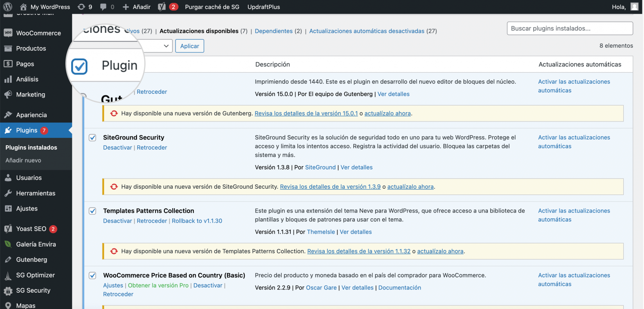Open Herramientas in the sidebar
644x309 pixels.
(36, 193)
